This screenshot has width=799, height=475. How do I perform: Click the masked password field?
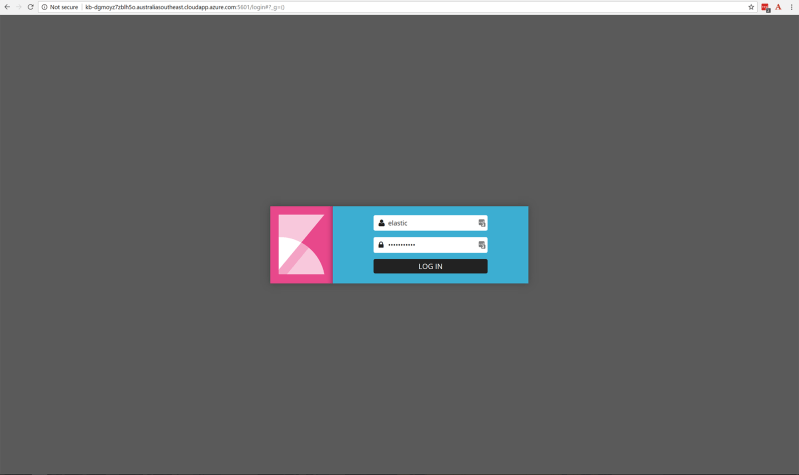coord(430,245)
